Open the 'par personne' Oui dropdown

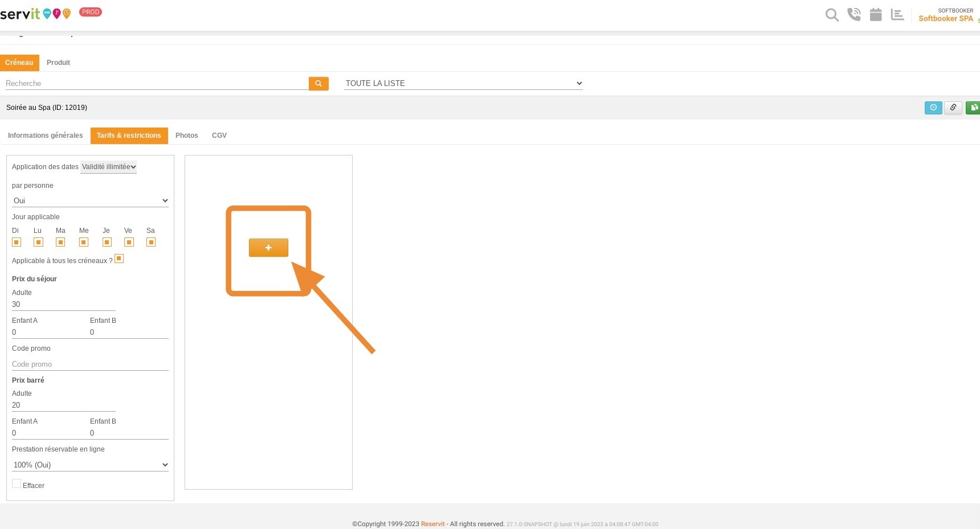coord(90,200)
